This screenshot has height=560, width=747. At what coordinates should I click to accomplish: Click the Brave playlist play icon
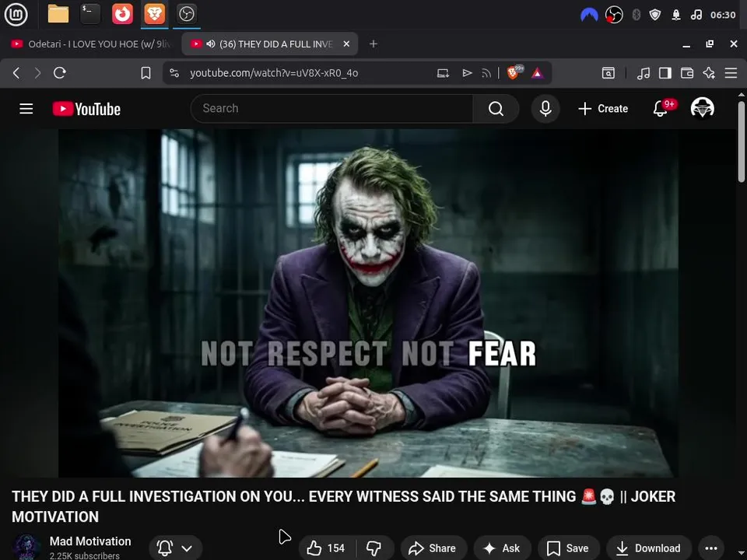pos(467,73)
